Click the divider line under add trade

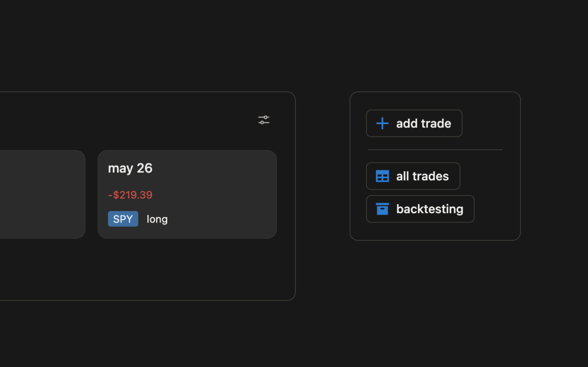[435, 150]
